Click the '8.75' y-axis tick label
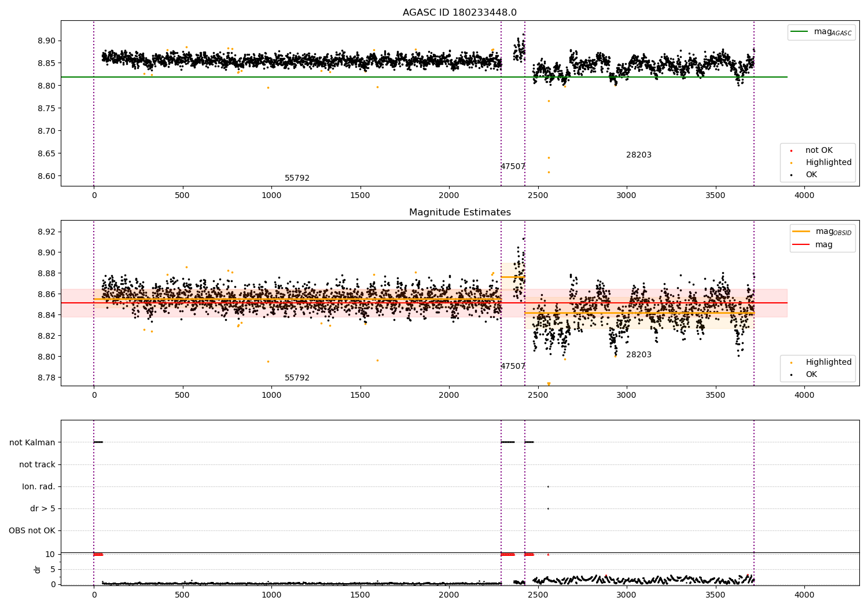 [x=46, y=108]
